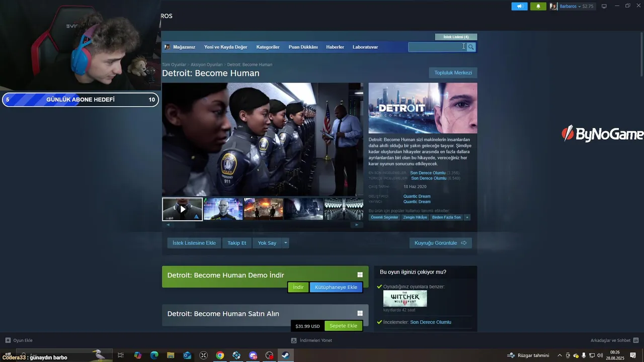644x362 pixels.
Task: Click the Rüzgar tahmini weather widget
Action: (x=528, y=355)
